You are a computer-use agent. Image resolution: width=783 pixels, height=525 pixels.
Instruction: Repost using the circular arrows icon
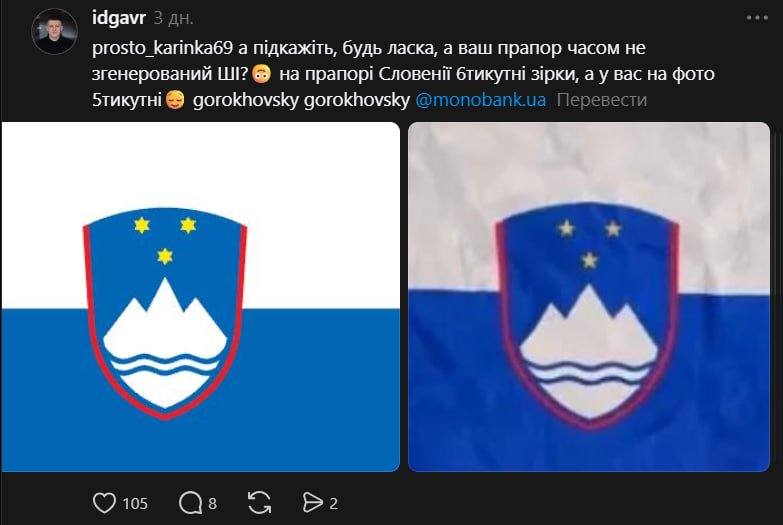click(x=259, y=503)
